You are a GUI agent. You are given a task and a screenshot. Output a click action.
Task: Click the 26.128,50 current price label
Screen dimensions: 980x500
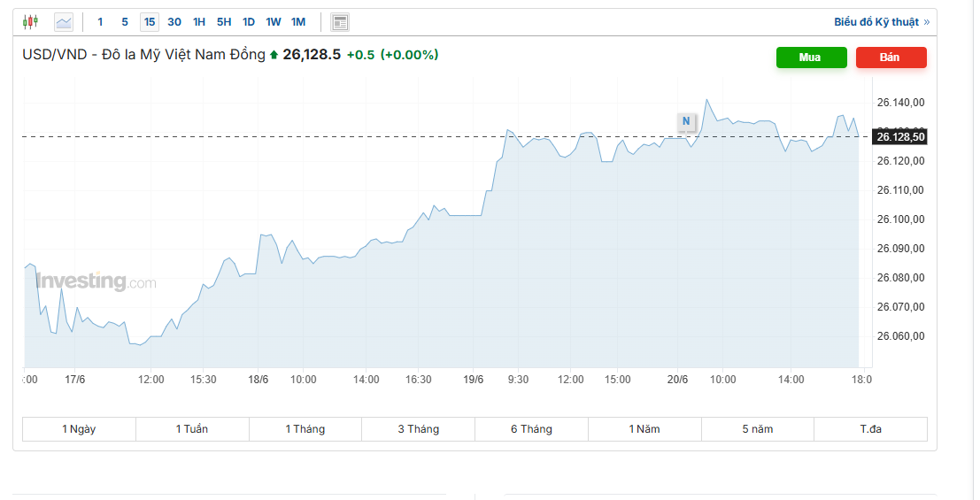coord(900,137)
